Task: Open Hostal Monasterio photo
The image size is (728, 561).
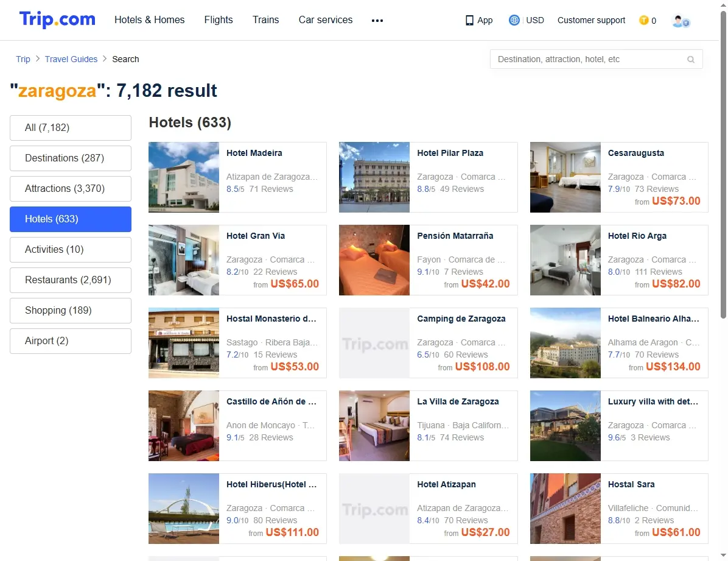Action: tap(184, 343)
